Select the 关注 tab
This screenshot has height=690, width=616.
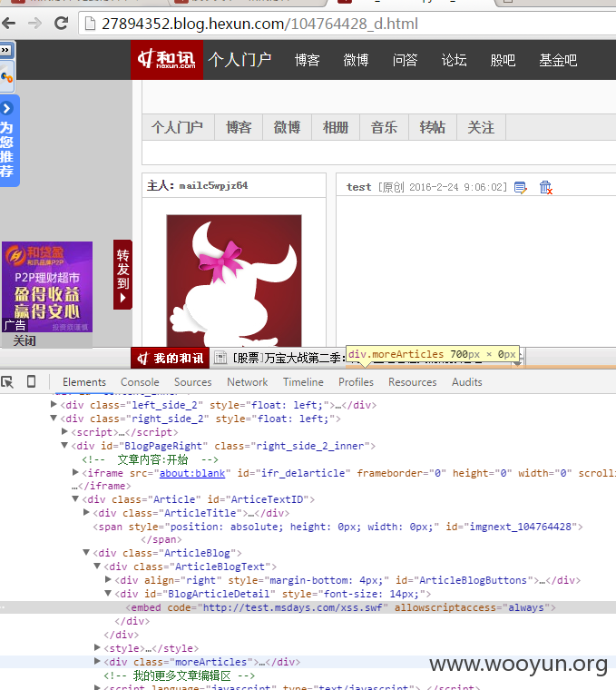[x=481, y=127]
